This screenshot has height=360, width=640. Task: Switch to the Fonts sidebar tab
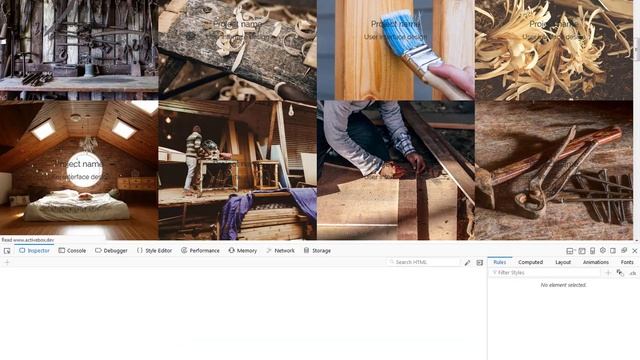[x=627, y=262]
